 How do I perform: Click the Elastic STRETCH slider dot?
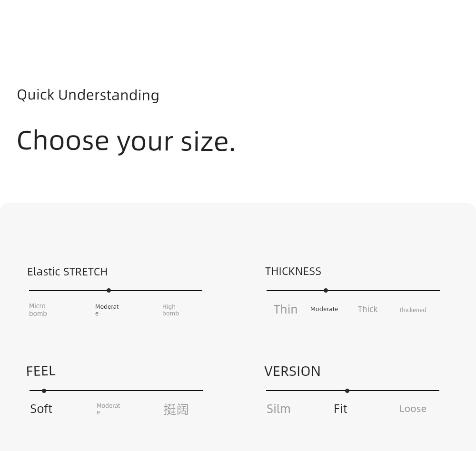click(109, 291)
